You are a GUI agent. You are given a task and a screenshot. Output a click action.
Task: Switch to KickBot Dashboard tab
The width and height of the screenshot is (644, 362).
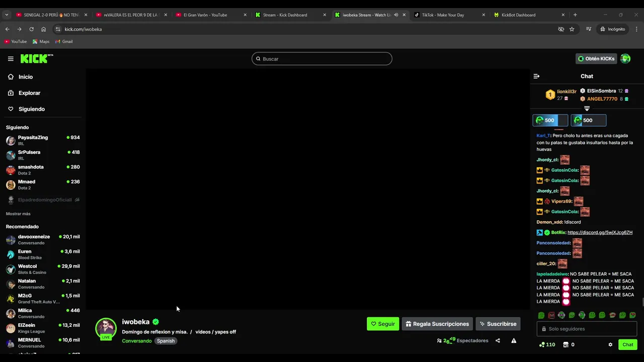pos(529,15)
